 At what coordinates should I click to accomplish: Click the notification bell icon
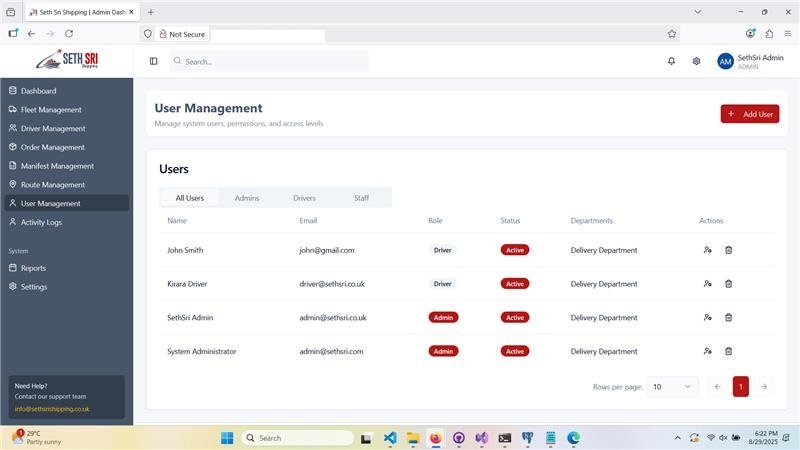(671, 61)
